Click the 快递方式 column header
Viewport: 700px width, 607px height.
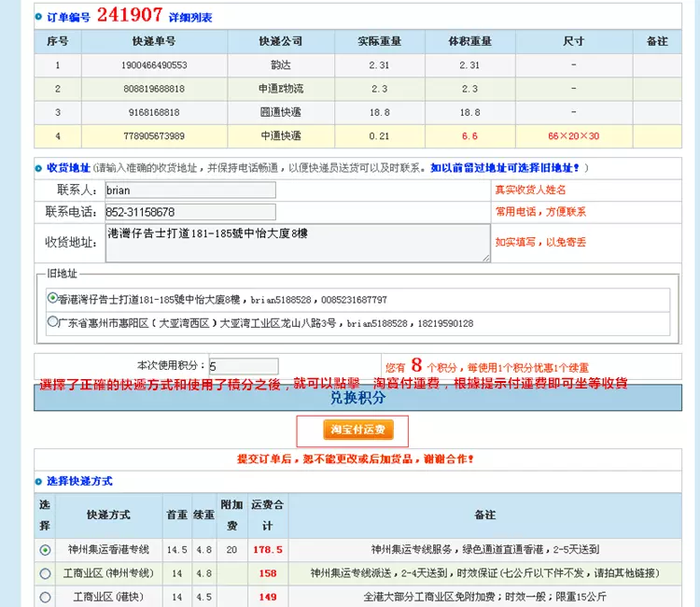[108, 515]
